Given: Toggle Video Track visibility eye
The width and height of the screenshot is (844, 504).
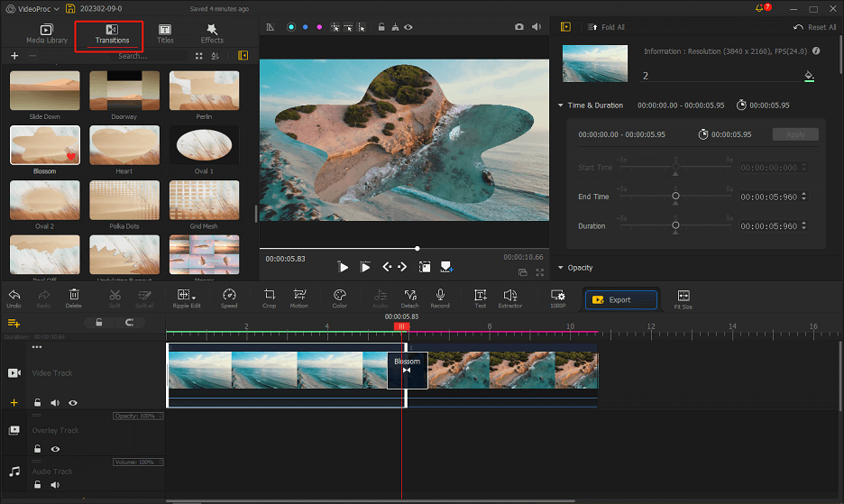Looking at the screenshot, I should point(73,403).
